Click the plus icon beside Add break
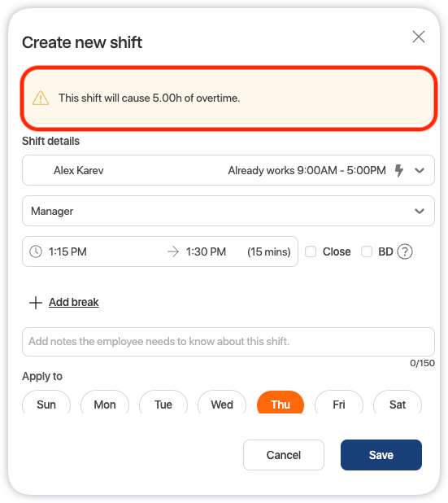The width and height of the screenshot is (448, 503). click(x=36, y=303)
